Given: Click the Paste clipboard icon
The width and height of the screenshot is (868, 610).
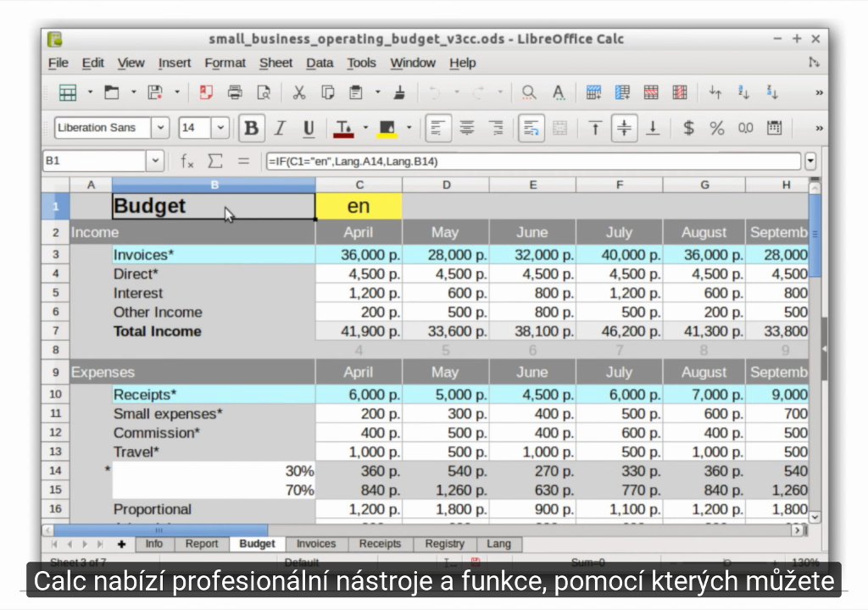Looking at the screenshot, I should pos(356,92).
